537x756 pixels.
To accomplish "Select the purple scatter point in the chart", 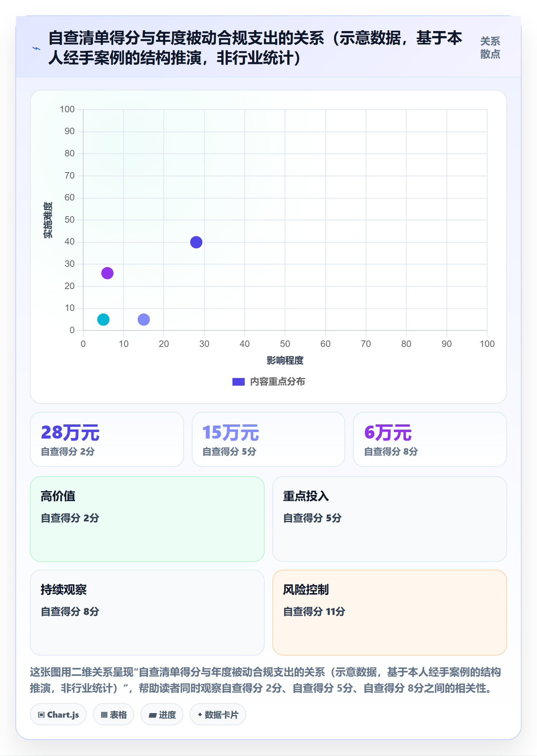I will pos(107,273).
